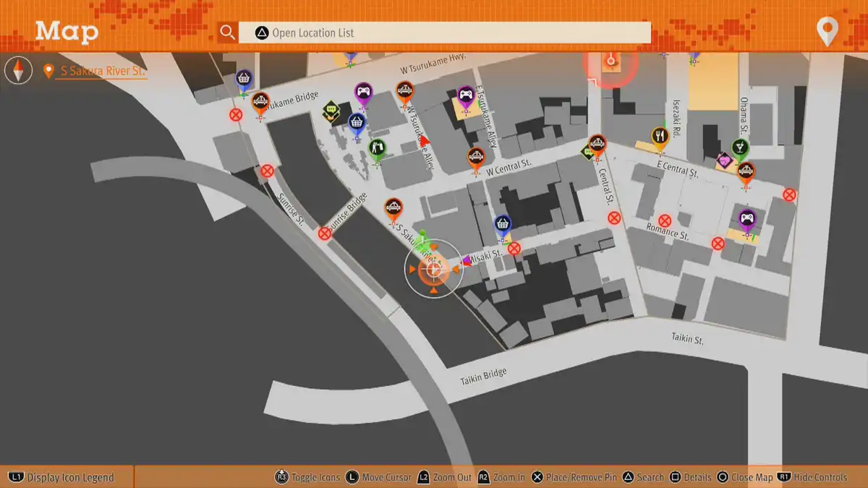Click the Zoom Out control
The width and height of the screenshot is (868, 488).
point(447,477)
